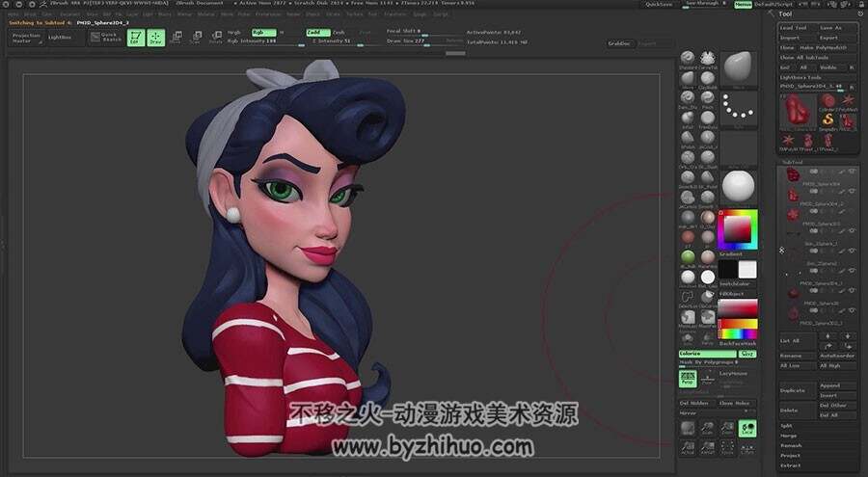
Task: Collapse the SubTool panel header
Action: point(793,162)
